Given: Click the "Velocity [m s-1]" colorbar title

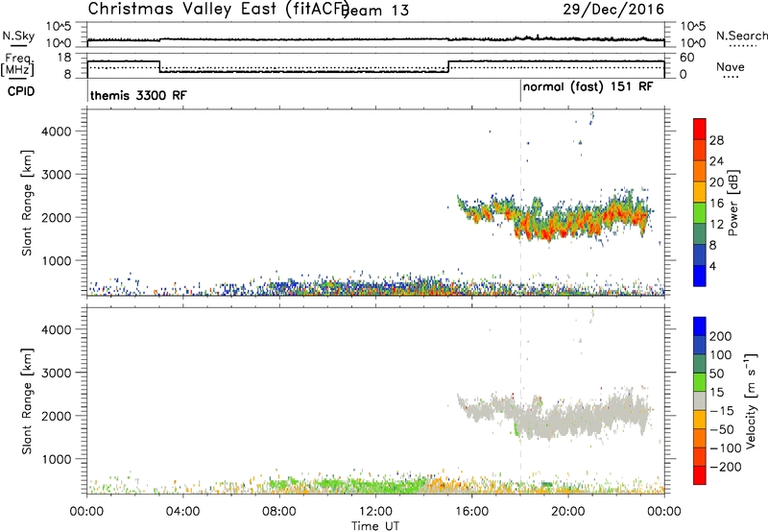Looking at the screenshot, I should 751,400.
